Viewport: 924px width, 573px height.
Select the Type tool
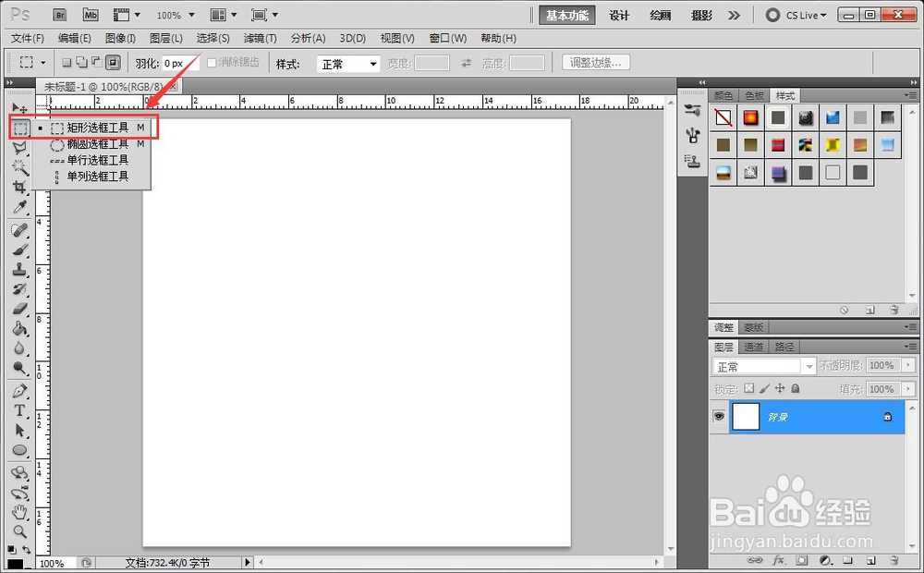[x=19, y=410]
